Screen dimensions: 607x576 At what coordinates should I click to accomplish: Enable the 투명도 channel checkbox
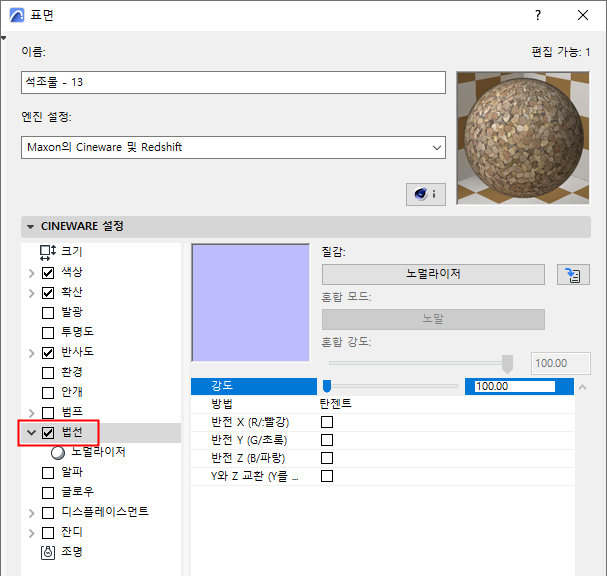pyautogui.click(x=48, y=333)
